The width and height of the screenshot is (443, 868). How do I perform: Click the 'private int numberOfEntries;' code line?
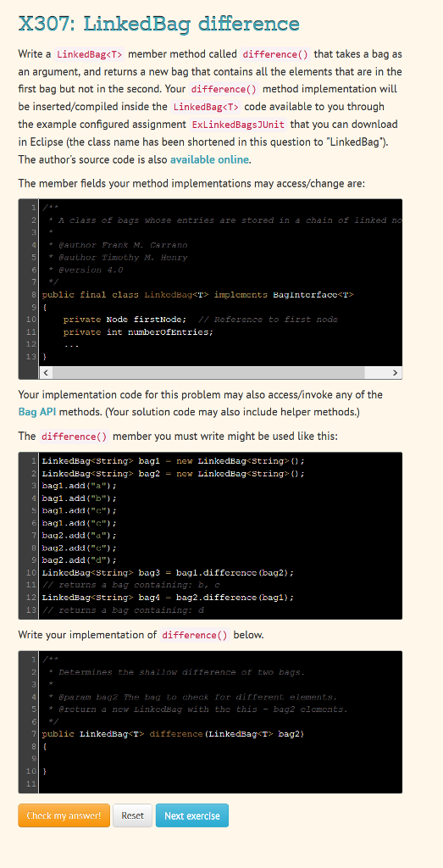[138, 332]
